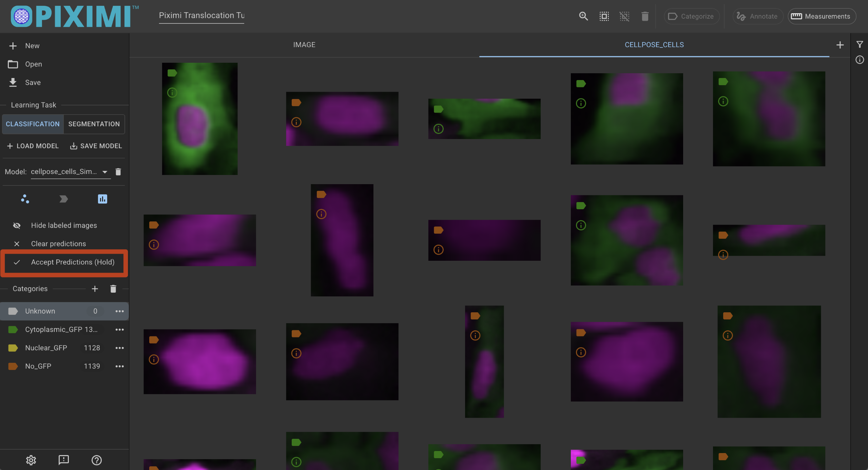868x470 pixels.
Task: Toggle Hide labeled images
Action: click(64, 225)
